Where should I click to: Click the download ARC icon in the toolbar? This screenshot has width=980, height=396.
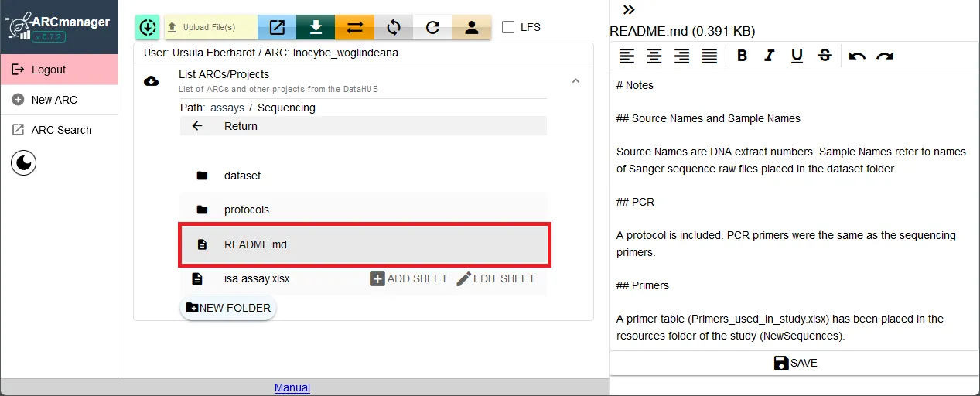[316, 27]
